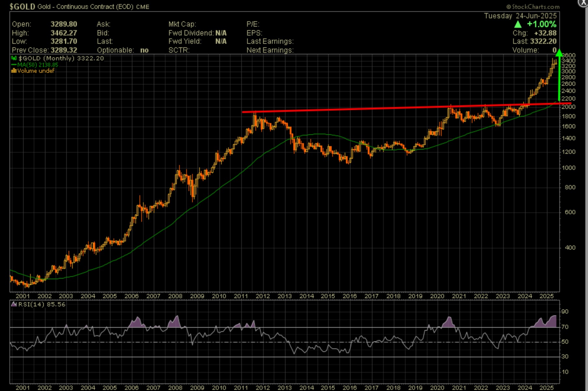Viewport: 588px width, 391px height.
Task: Click the Low value 3281.70
Action: pos(64,41)
